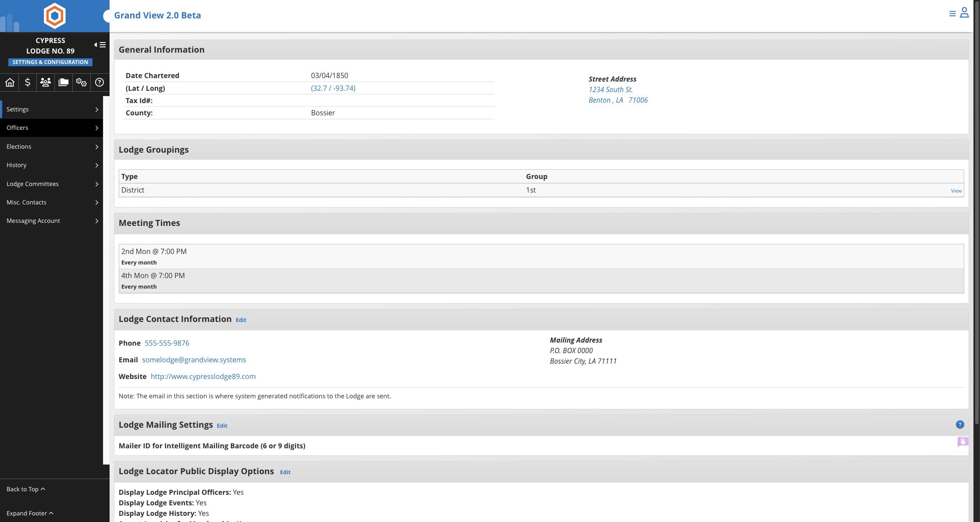
Task: Click the home icon in sidebar toolbar
Action: pyautogui.click(x=10, y=82)
